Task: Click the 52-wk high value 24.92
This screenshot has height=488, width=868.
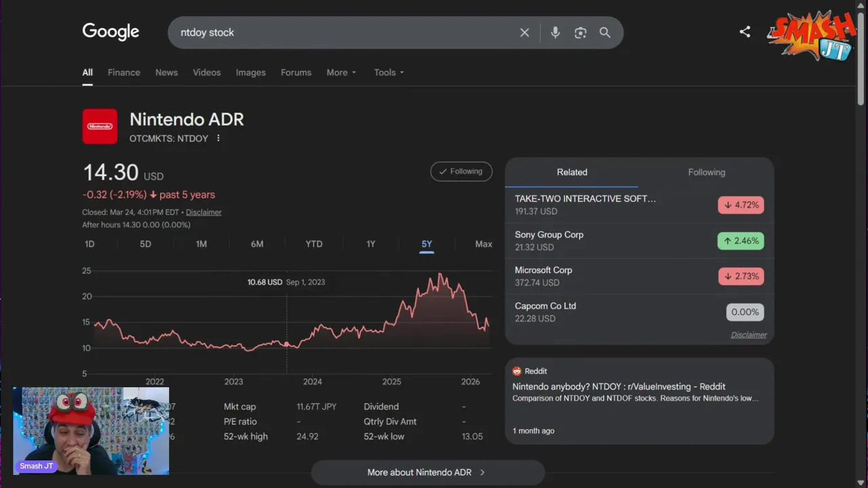Action: (307, 436)
